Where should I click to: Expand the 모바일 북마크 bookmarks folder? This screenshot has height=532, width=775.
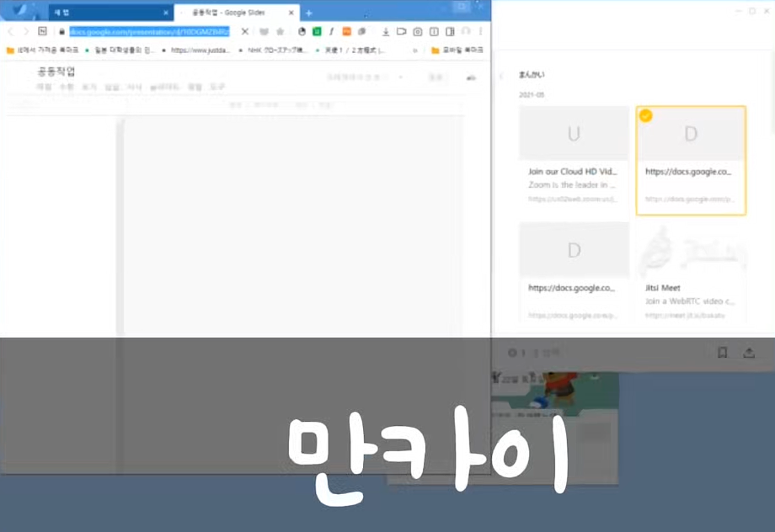457,50
